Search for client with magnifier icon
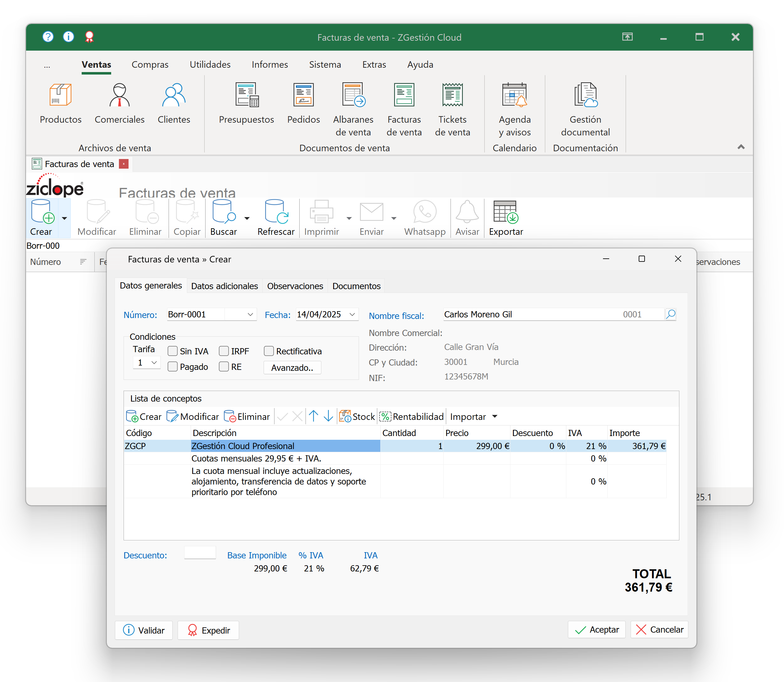The image size is (784, 682). [670, 314]
